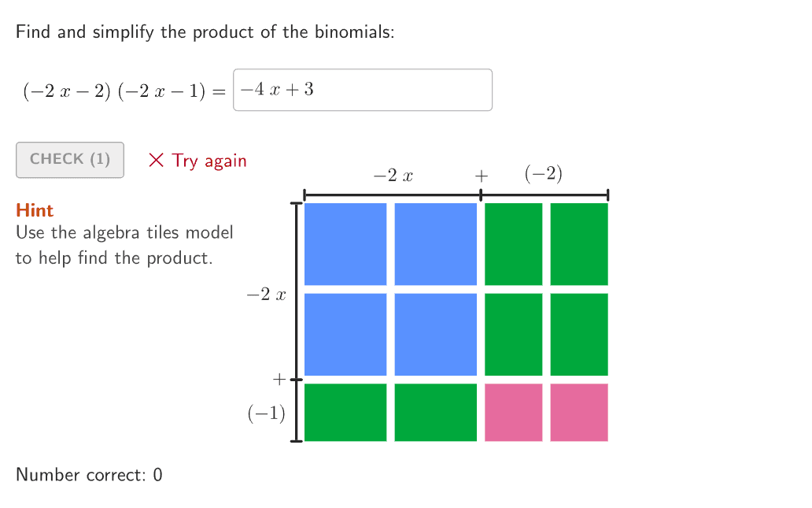Click the bottom-left wide green tile

coord(345,413)
